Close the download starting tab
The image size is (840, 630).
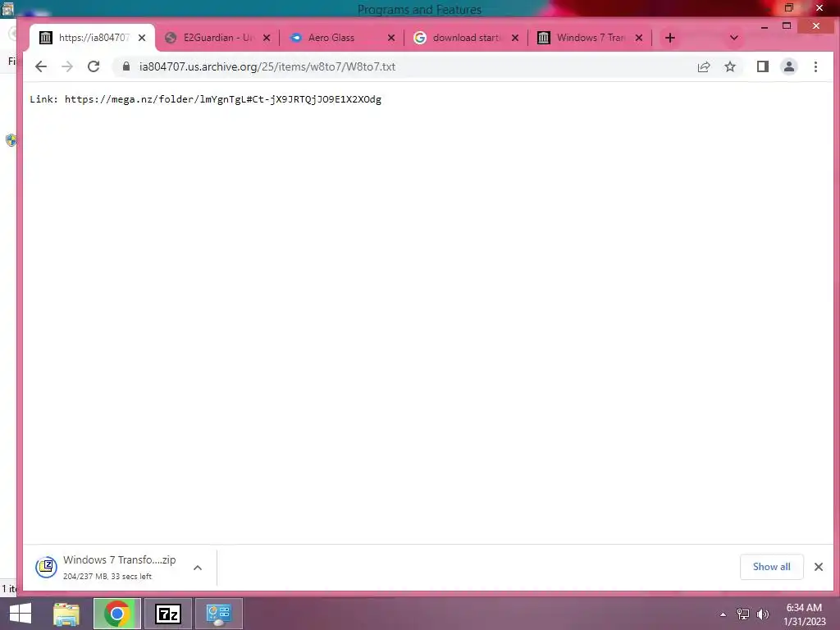click(515, 38)
